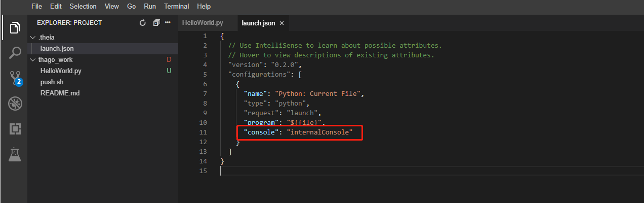Open the Search view icon
The height and width of the screenshot is (203, 644).
tap(15, 53)
